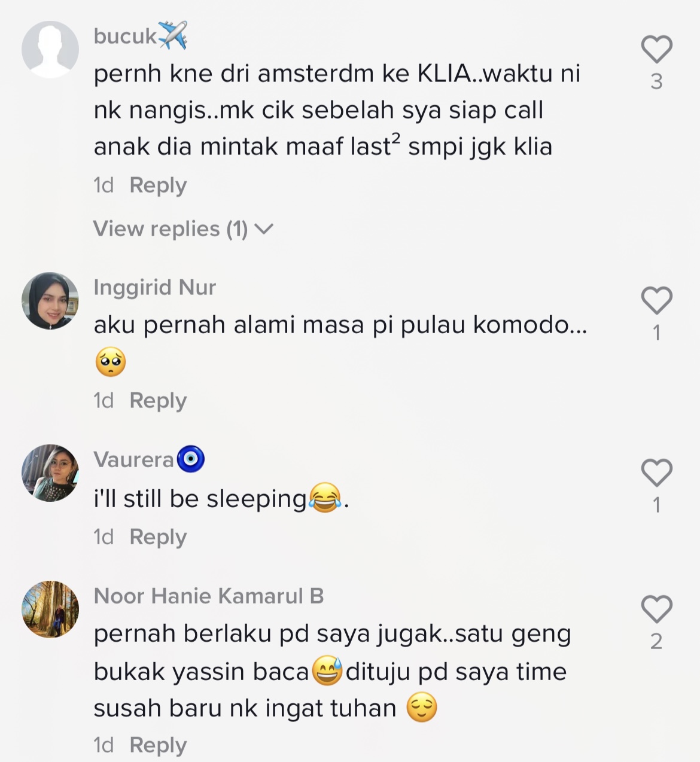The width and height of the screenshot is (700, 762).
Task: Open Inggirid Nur username link
Action: [x=154, y=287]
